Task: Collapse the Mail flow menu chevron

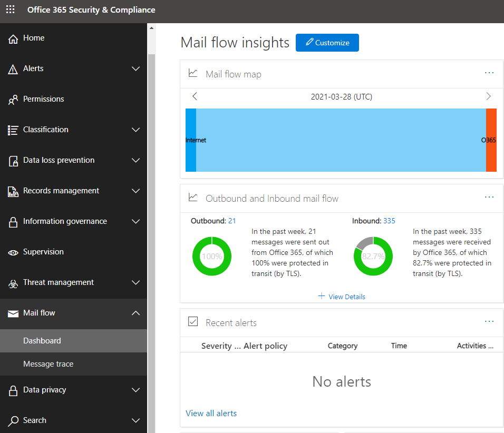Action: coord(136,313)
